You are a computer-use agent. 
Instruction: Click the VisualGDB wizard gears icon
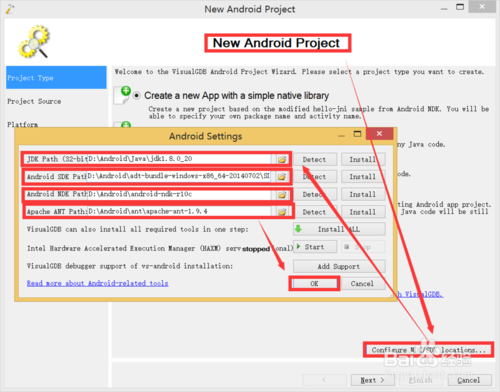[34, 42]
